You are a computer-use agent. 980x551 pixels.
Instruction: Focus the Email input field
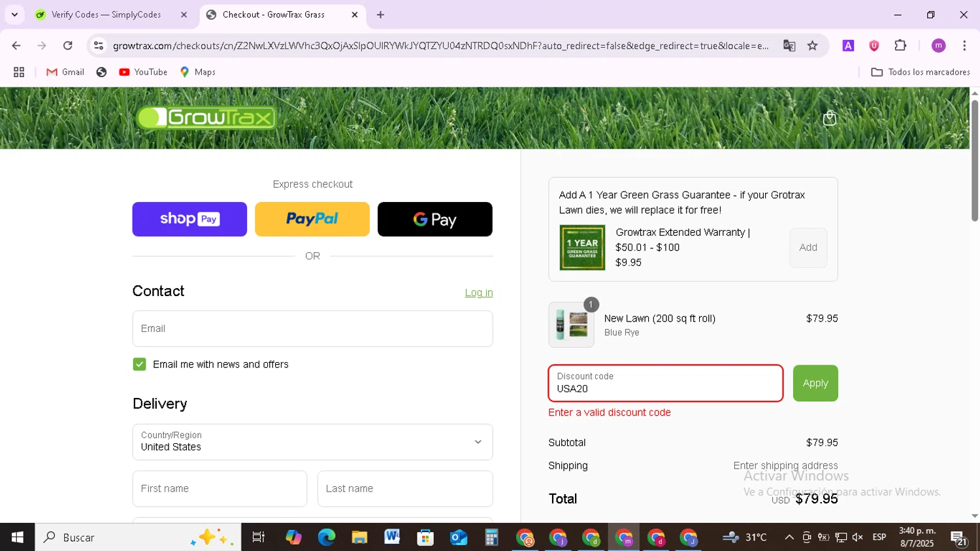click(x=312, y=329)
